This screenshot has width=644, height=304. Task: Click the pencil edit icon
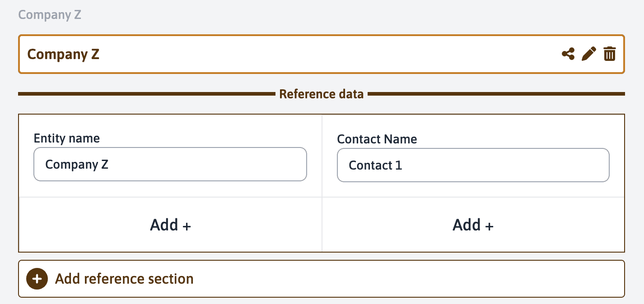tap(589, 54)
